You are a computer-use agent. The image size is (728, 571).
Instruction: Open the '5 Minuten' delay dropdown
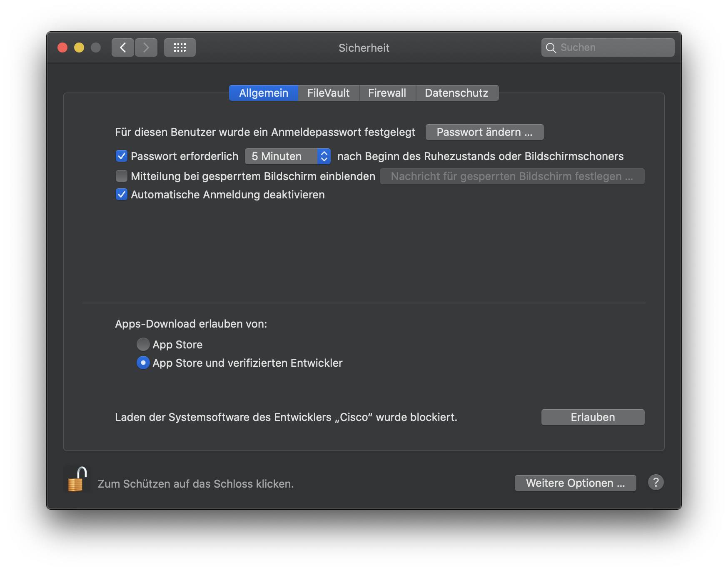(287, 156)
